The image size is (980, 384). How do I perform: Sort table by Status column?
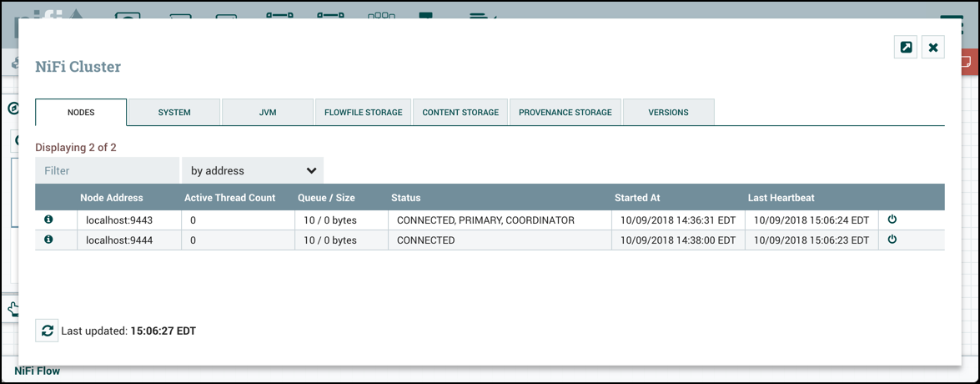pos(406,198)
